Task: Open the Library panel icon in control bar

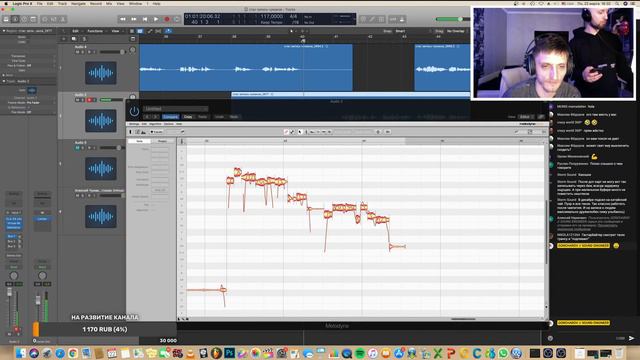Action: [6, 19]
